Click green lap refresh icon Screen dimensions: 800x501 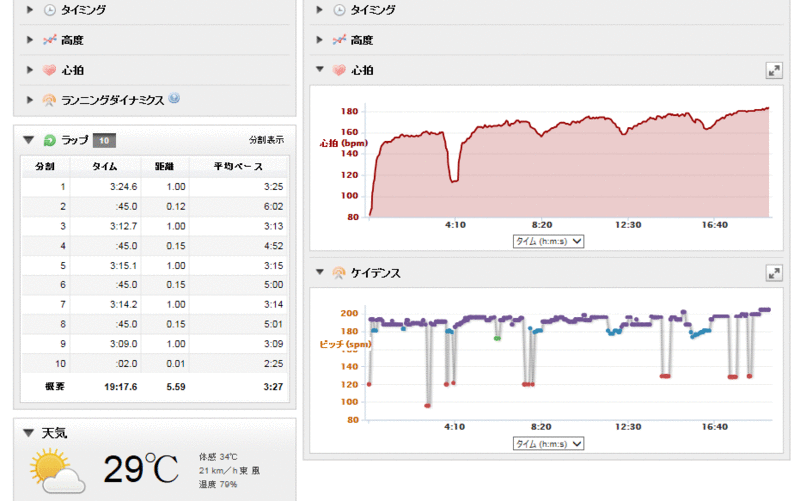point(49,140)
